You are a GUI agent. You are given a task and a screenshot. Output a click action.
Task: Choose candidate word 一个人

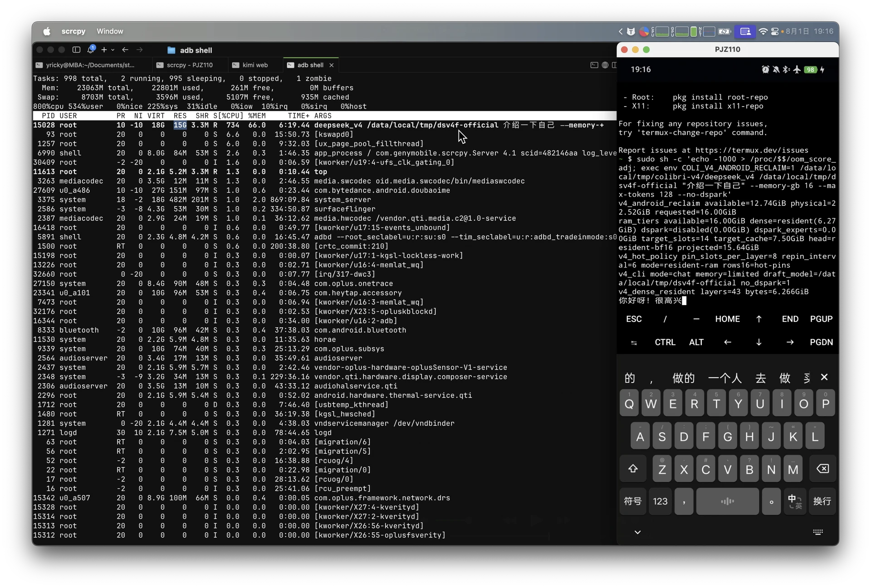tap(724, 377)
